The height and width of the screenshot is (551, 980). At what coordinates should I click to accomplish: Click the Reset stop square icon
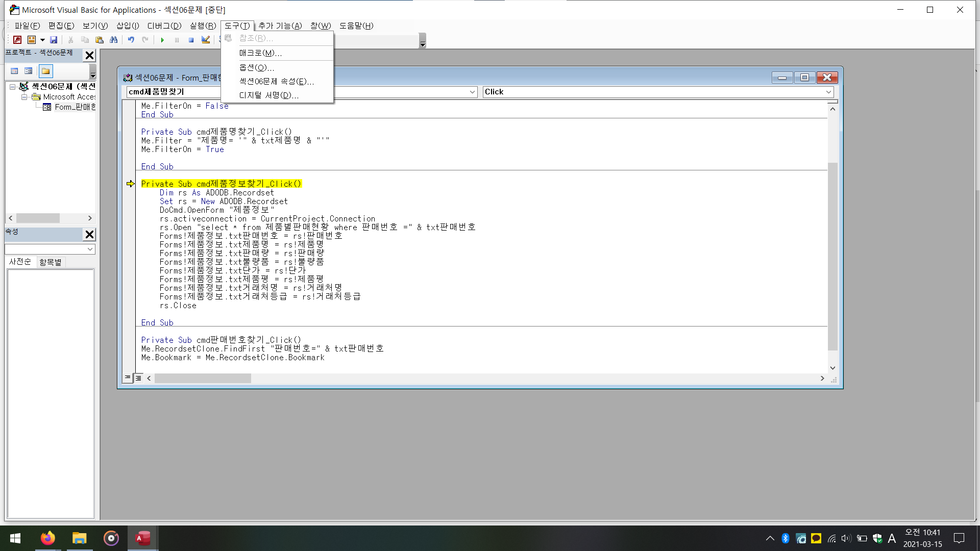[191, 40]
